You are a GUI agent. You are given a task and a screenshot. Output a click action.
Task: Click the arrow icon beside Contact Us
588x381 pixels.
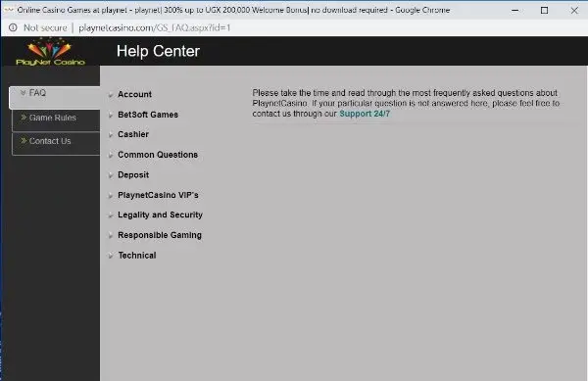[24, 140]
